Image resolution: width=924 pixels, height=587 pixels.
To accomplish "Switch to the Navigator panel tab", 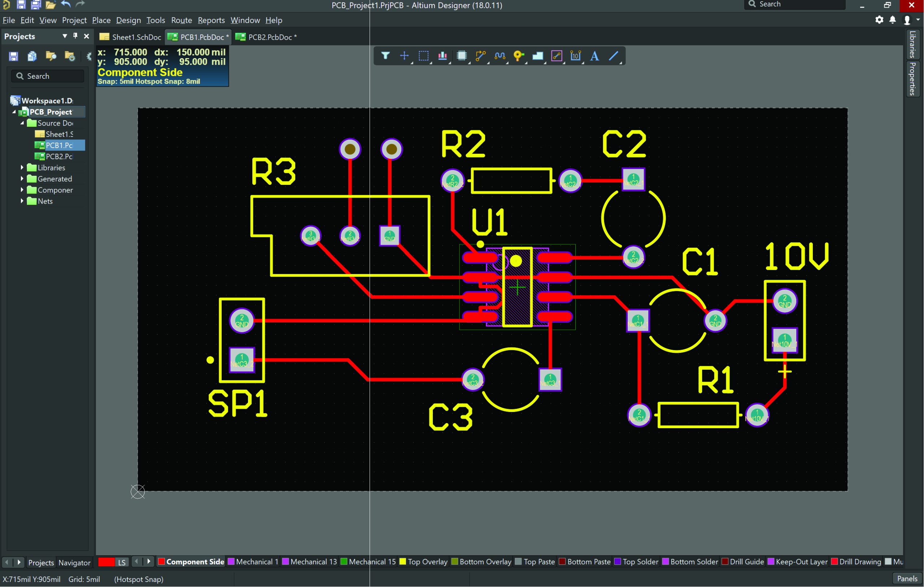I will [x=74, y=562].
